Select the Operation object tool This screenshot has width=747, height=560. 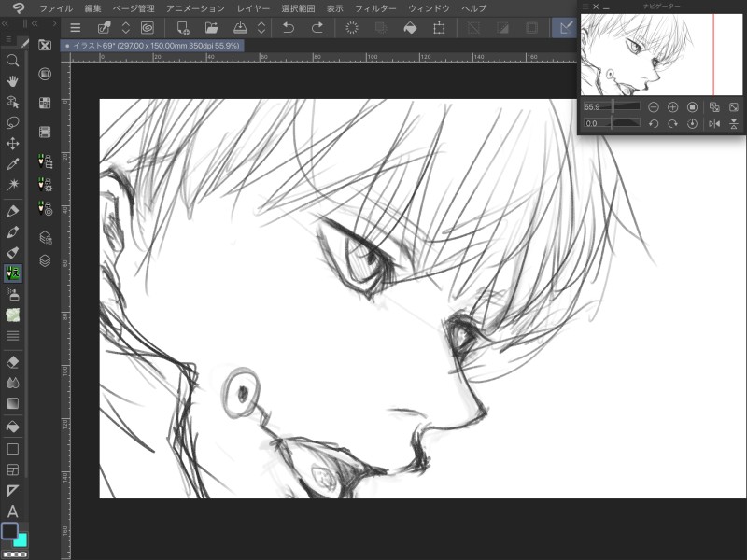pos(12,102)
